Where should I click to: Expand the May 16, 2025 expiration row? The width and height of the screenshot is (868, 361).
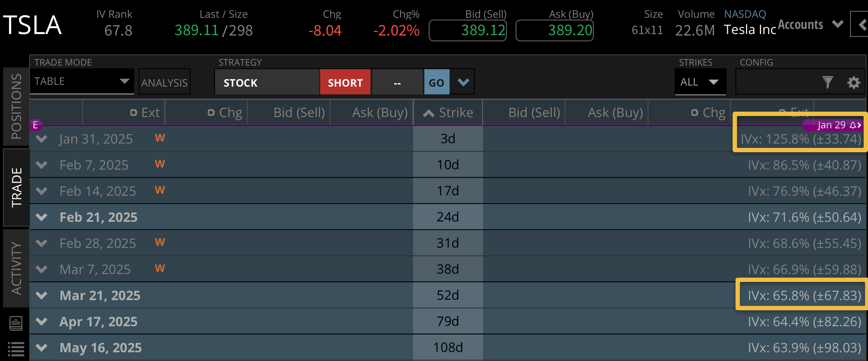[41, 347]
